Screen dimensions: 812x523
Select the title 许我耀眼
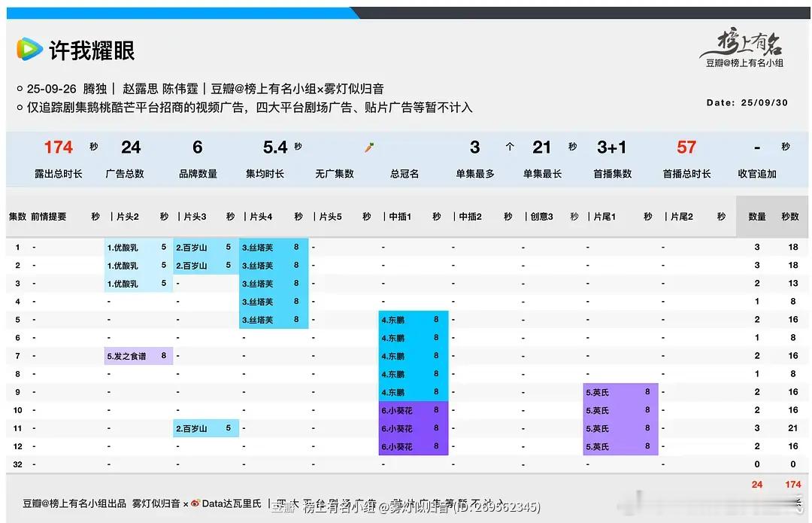click(92, 50)
